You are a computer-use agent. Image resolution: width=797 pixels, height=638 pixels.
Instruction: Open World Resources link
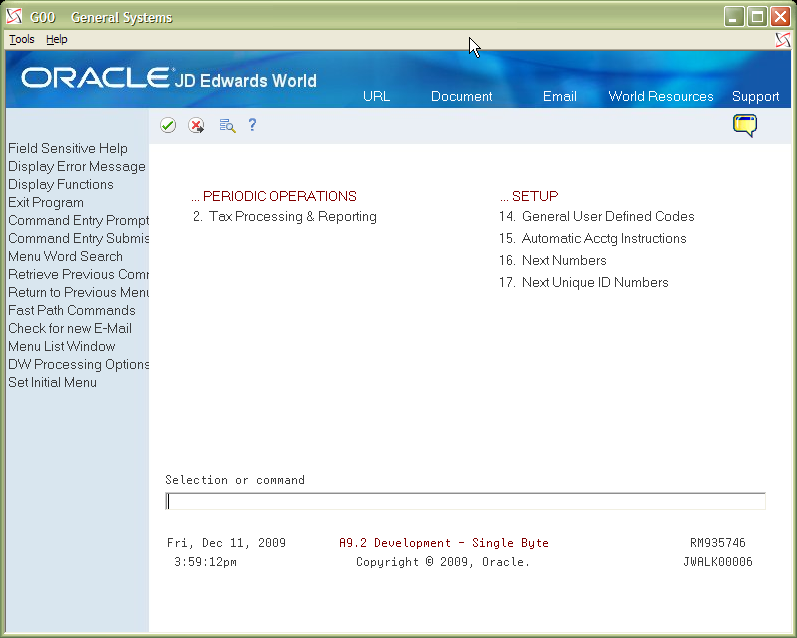pyautogui.click(x=661, y=96)
